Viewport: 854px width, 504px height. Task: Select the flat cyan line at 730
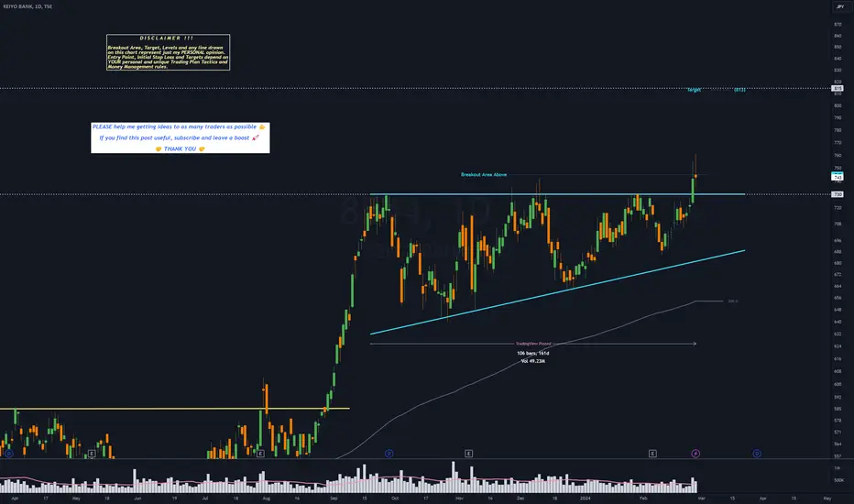coord(557,194)
